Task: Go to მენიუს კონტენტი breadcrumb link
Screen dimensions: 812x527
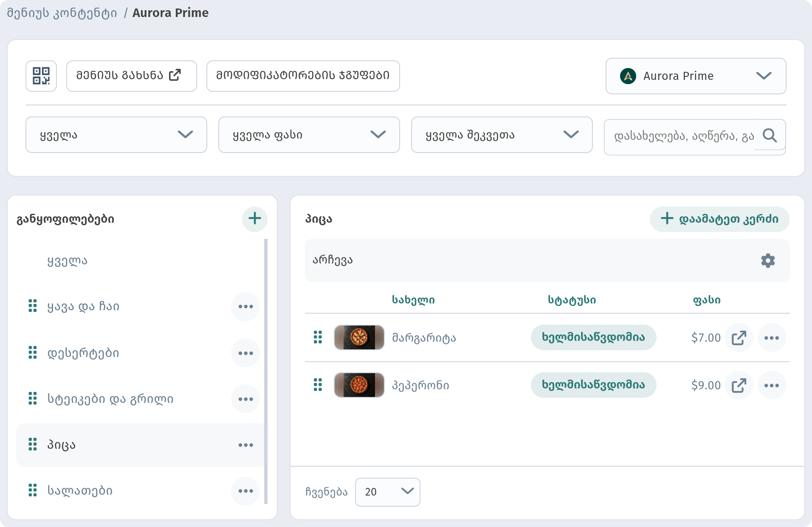Action: click(x=62, y=13)
